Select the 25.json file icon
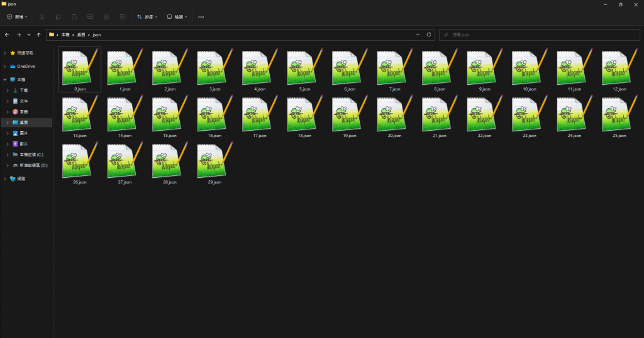The height and width of the screenshot is (338, 644). (619, 113)
